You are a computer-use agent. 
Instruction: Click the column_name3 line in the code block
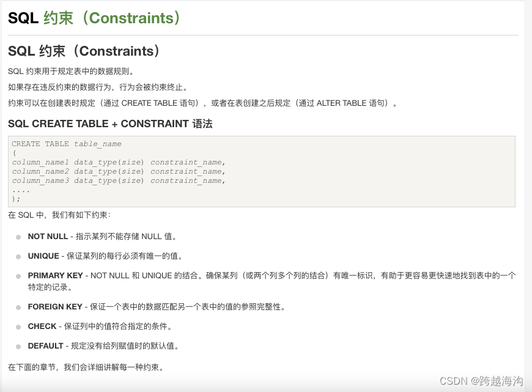(x=119, y=180)
